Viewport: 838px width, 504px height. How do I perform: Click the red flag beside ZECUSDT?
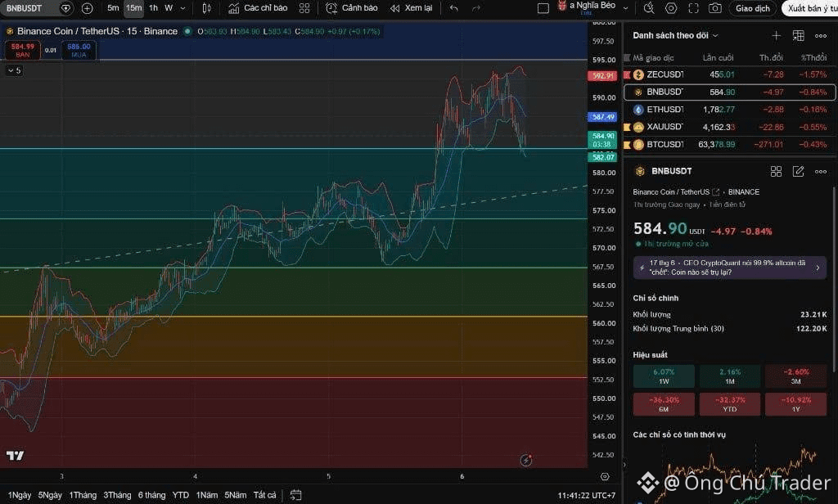[x=627, y=74]
